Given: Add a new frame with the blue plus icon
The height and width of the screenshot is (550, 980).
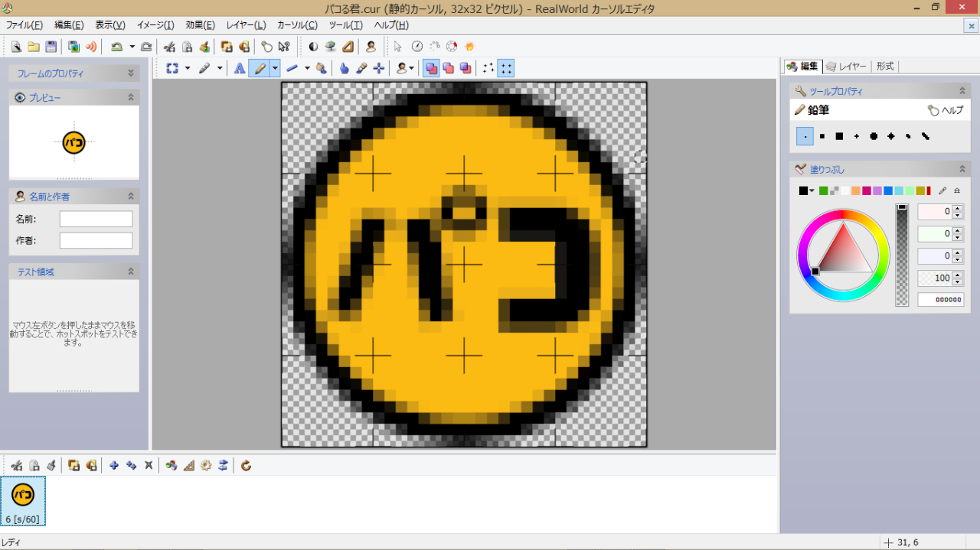Looking at the screenshot, I should [114, 465].
